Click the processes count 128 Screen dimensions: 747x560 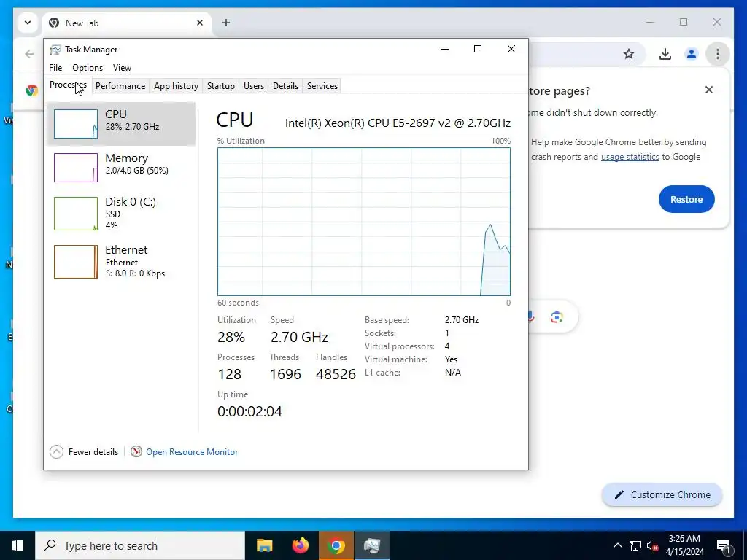(229, 374)
